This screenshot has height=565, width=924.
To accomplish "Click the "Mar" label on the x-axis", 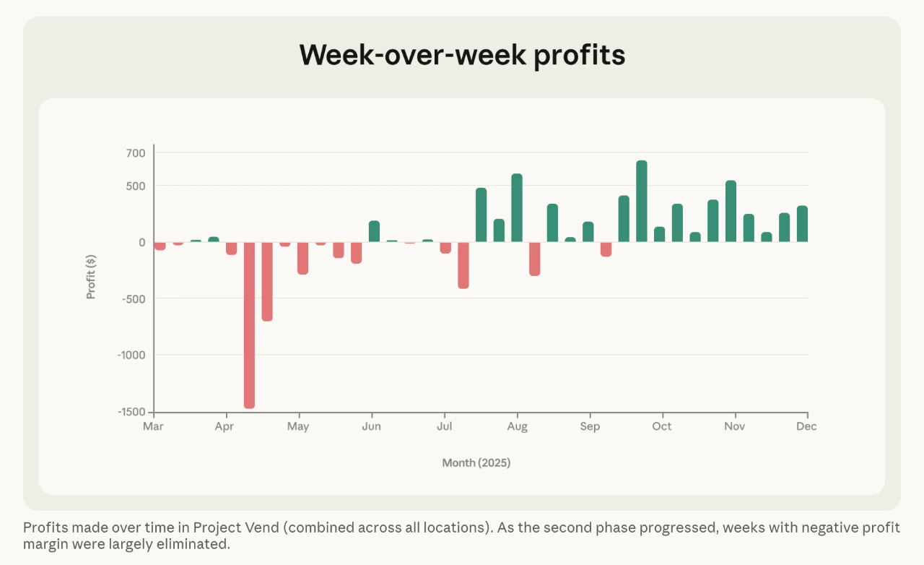I will click(x=153, y=427).
